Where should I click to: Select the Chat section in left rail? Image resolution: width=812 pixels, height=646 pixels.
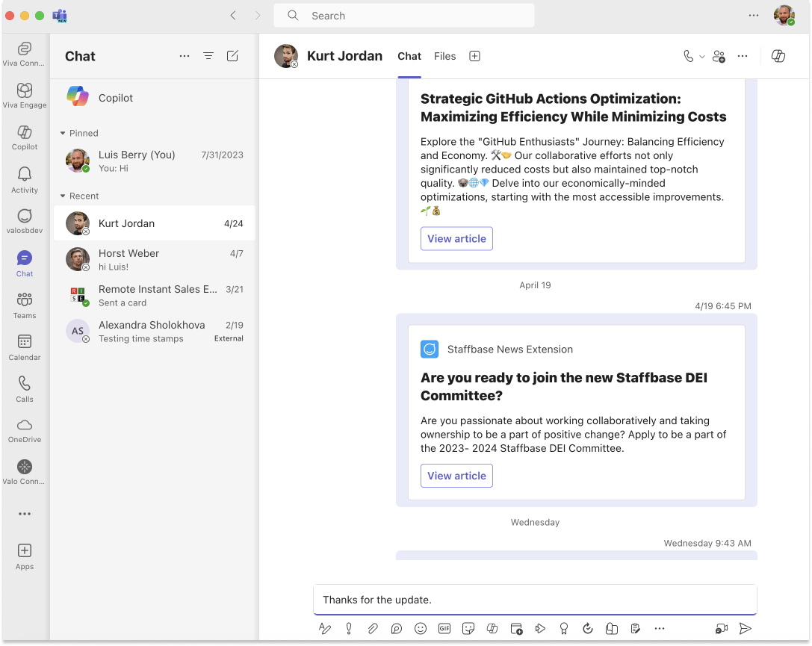[x=25, y=264]
